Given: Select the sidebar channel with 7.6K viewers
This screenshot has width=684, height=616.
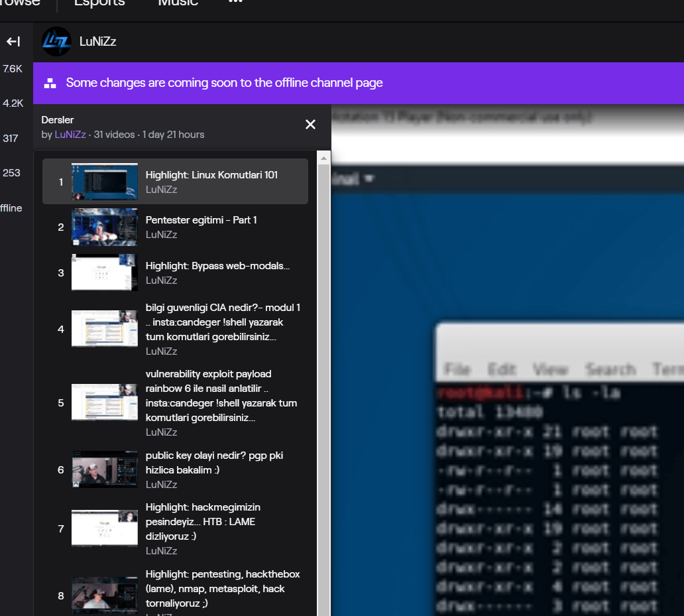Looking at the screenshot, I should click(x=12, y=69).
